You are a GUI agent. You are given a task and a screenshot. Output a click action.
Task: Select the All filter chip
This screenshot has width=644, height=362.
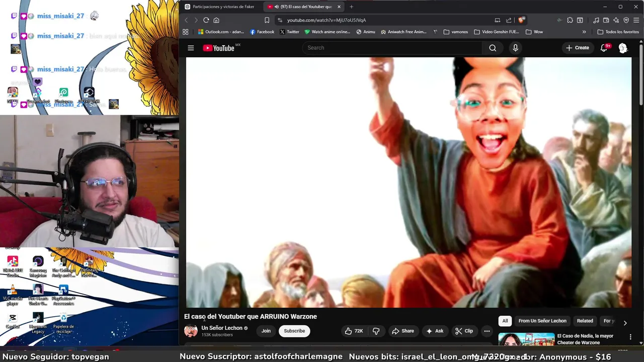click(x=505, y=321)
